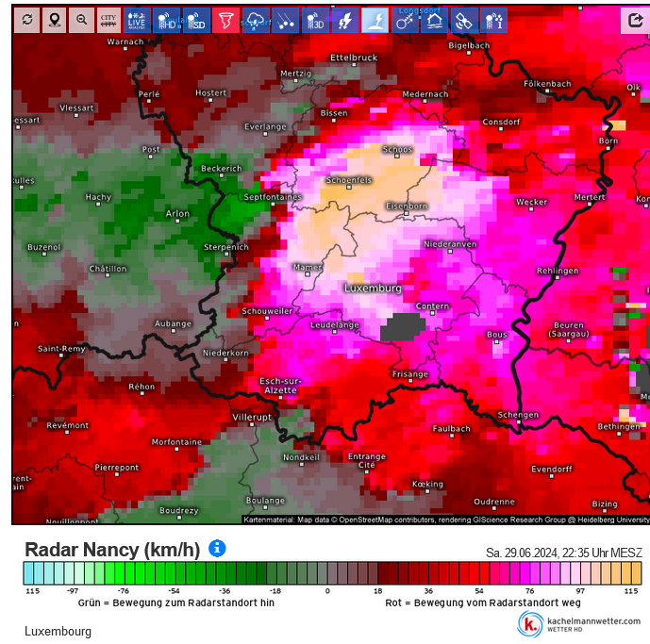Click the 'Grün = Bewegung zum Radarstandort hin' text

pyautogui.click(x=176, y=603)
